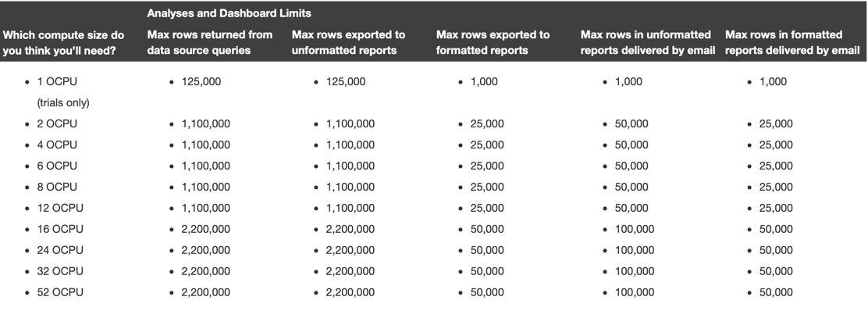Screen dimensions: 868x311
Task: Select the 2 OCPU row label
Action: (57, 123)
